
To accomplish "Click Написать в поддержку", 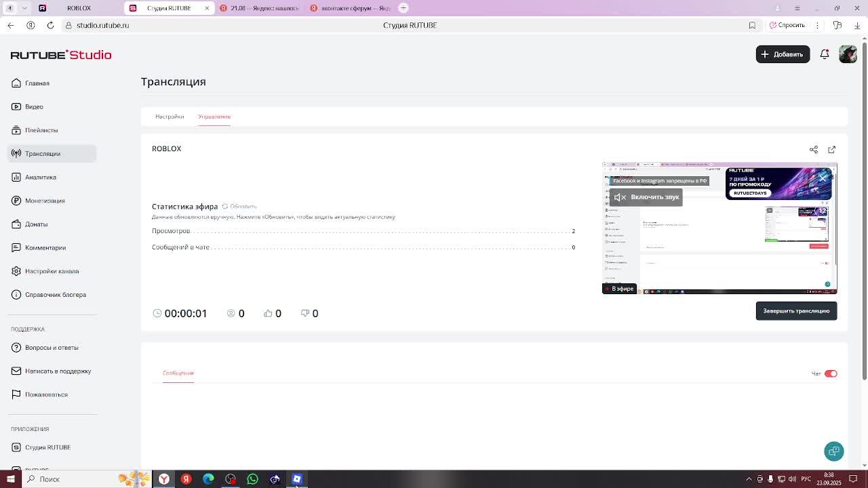I will pos(51,371).
